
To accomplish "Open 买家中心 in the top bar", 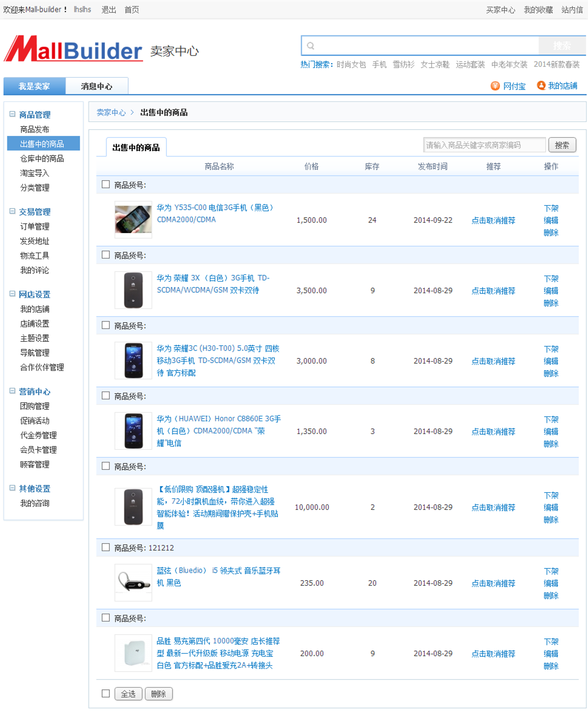I will 501,10.
